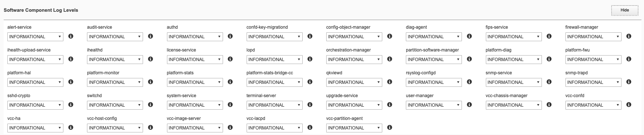Open the audit-service log level dropdown
The height and width of the screenshot is (135, 644).
tap(115, 37)
